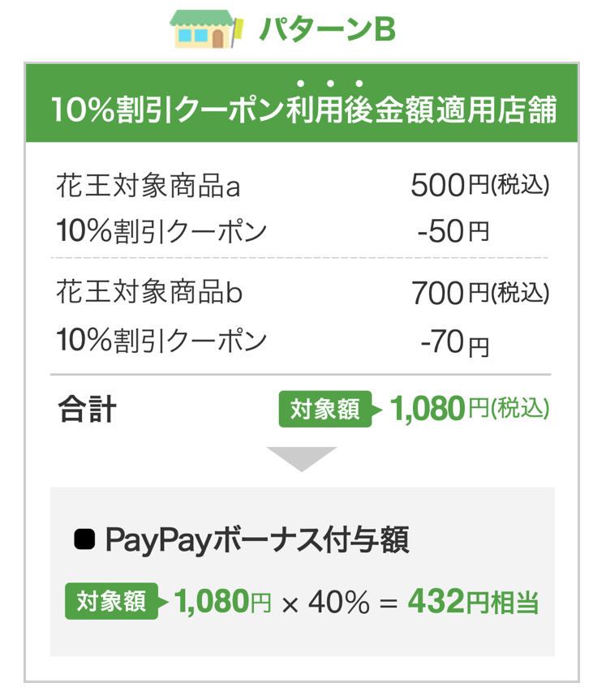Screen dimensions: 606x700
Task: Click the 対象額 badge beside total
Action: (x=325, y=409)
